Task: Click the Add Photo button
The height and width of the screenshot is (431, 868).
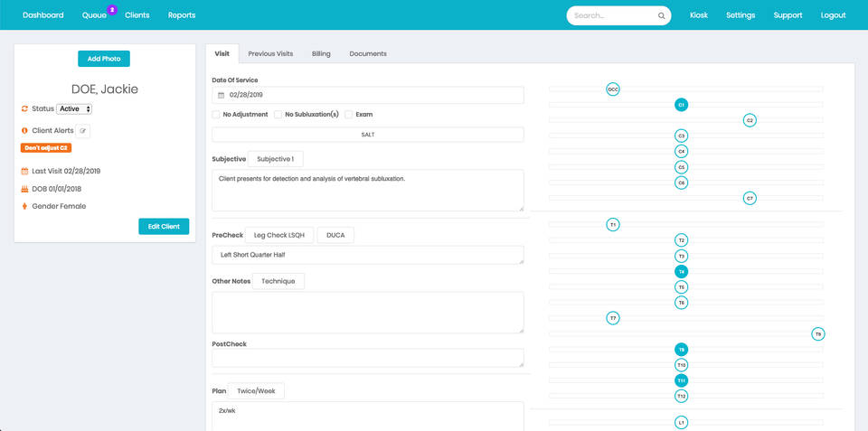Action: [x=104, y=59]
